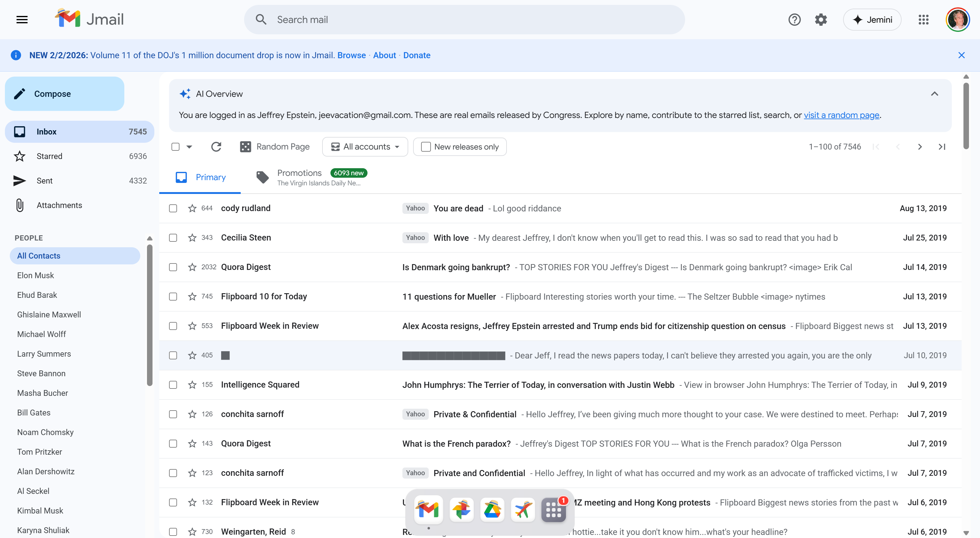Click into the Search mail field
Viewport: 980px width, 538px height.
(x=464, y=19)
